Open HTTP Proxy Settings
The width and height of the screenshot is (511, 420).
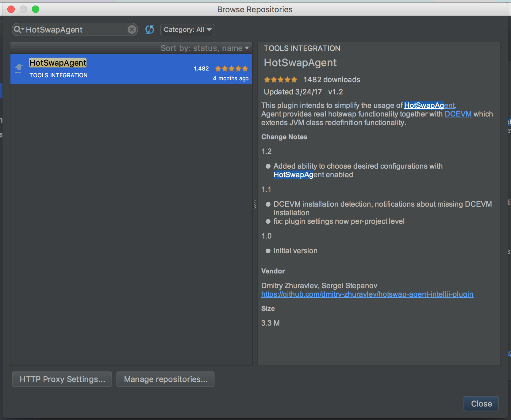62,379
